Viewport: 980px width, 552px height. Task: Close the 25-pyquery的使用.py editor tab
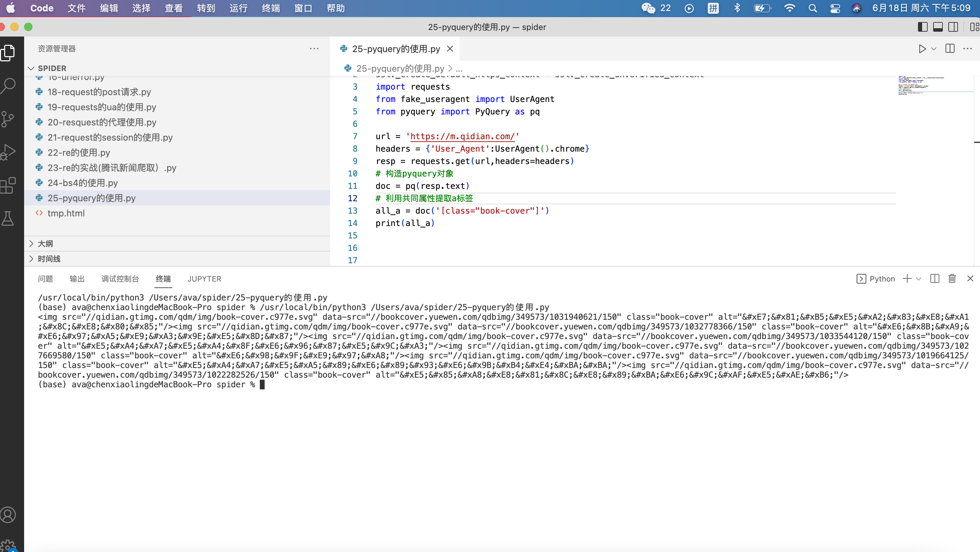450,49
